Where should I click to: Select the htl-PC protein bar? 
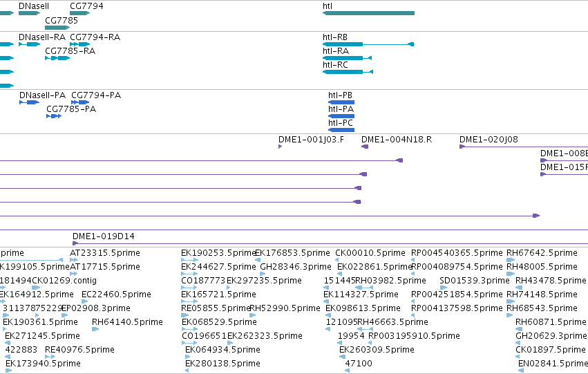point(341,130)
